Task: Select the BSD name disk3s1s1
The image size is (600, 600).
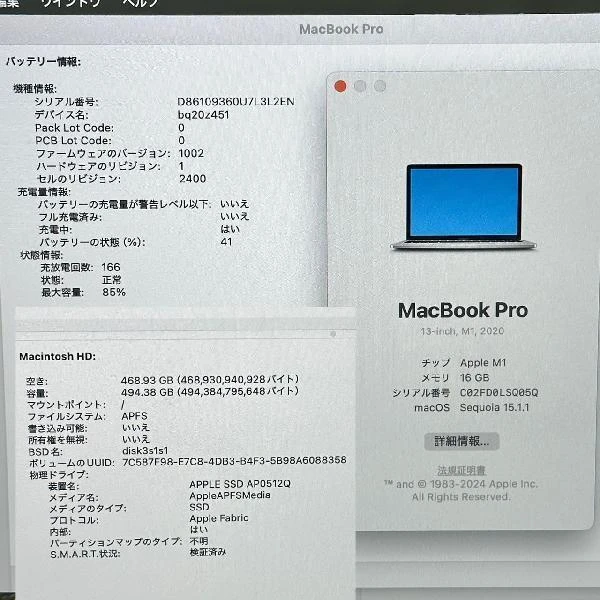Action: click(x=145, y=451)
